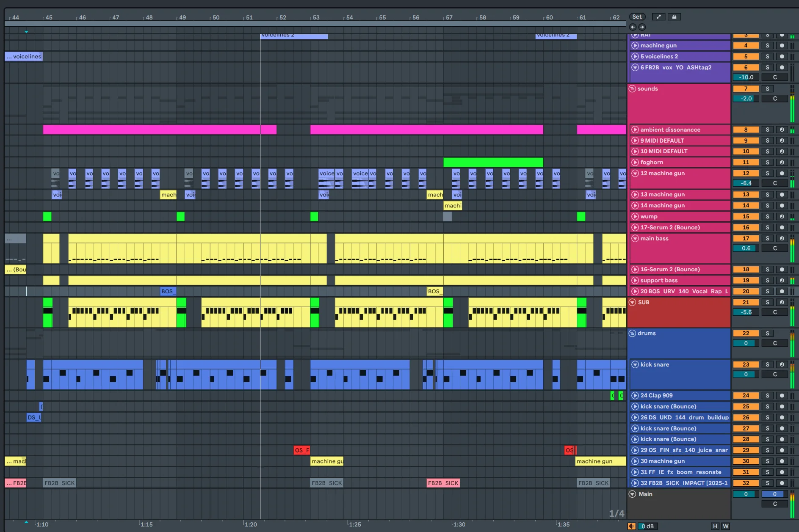This screenshot has height=532, width=799.
Task: Collapse the 6 FB2B vox track
Action: [x=635, y=68]
